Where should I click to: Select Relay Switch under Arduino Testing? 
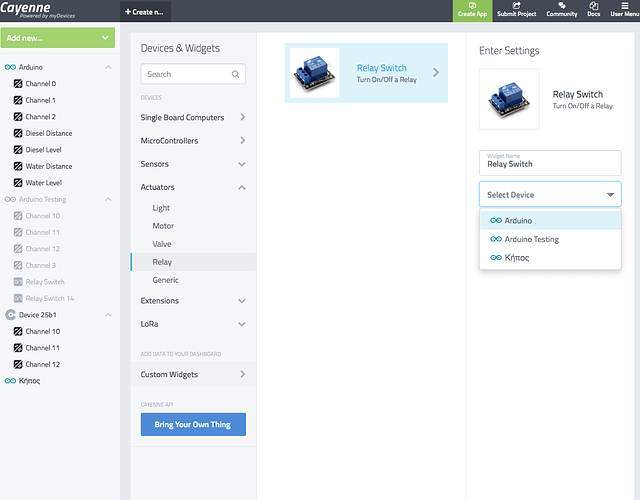[x=45, y=282]
